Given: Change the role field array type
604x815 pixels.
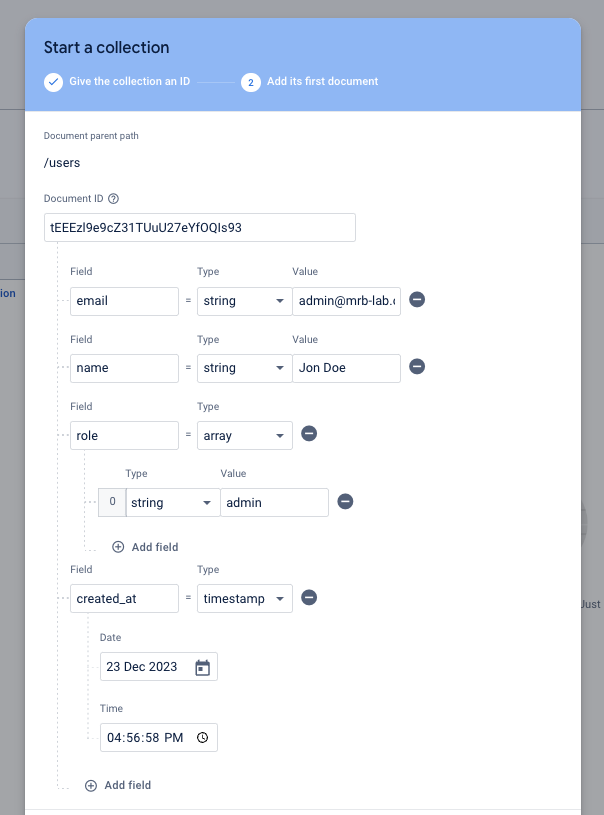Looking at the screenshot, I should (x=244, y=434).
